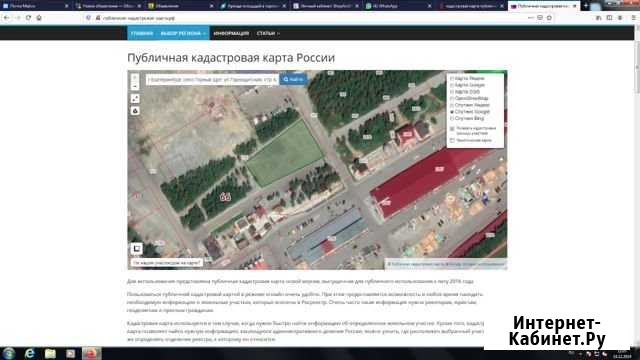
Task: Switch to the fourth browser tab
Action: (x=253, y=6)
